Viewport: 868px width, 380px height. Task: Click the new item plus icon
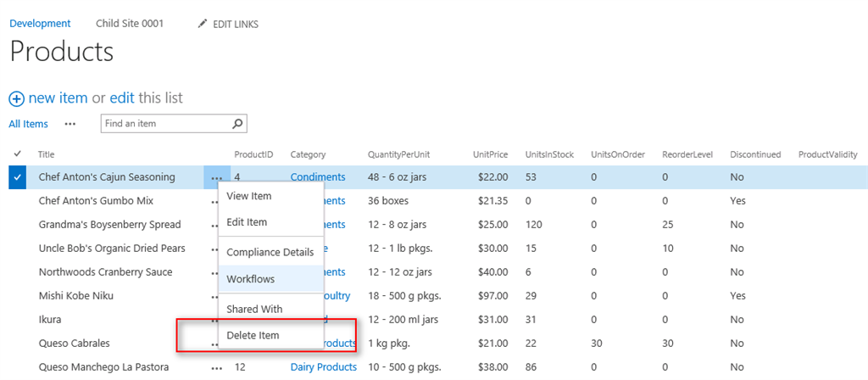[x=16, y=98]
